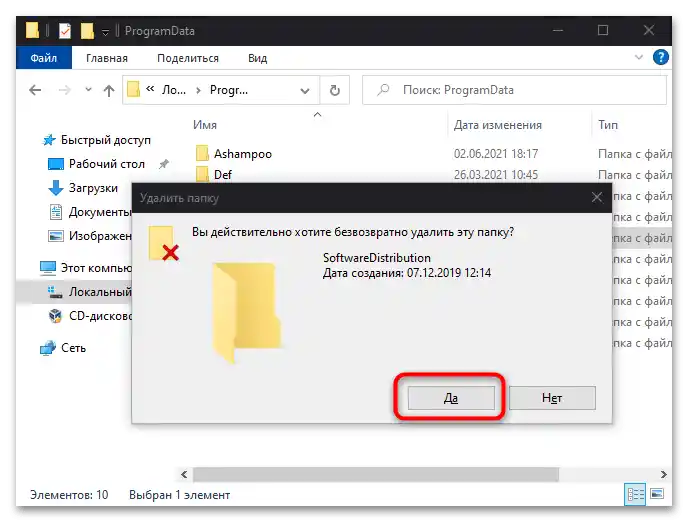Switch to the Поделиться ribbon tab
The image size is (688, 522).
pos(188,58)
